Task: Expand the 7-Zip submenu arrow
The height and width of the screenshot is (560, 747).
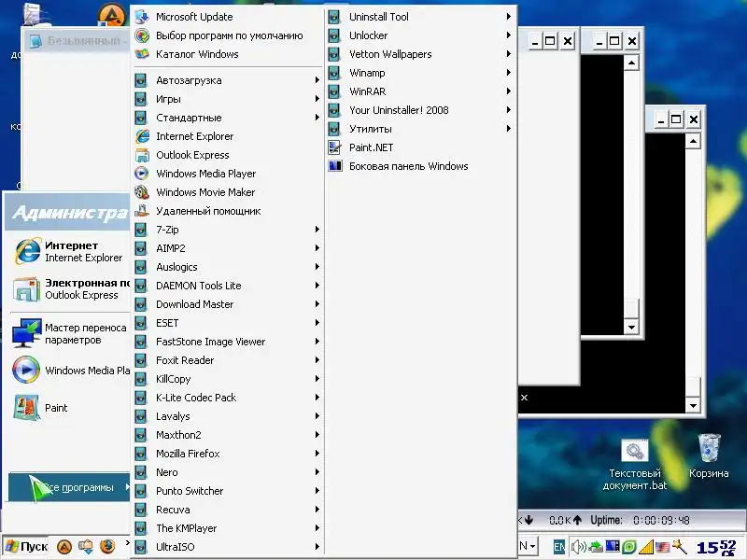Action: point(317,230)
